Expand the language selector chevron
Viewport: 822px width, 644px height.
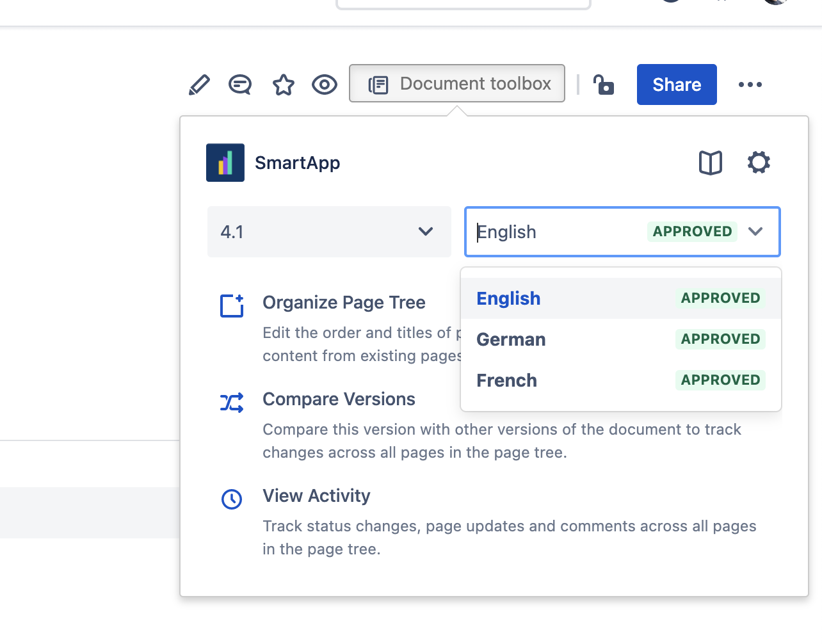756,232
